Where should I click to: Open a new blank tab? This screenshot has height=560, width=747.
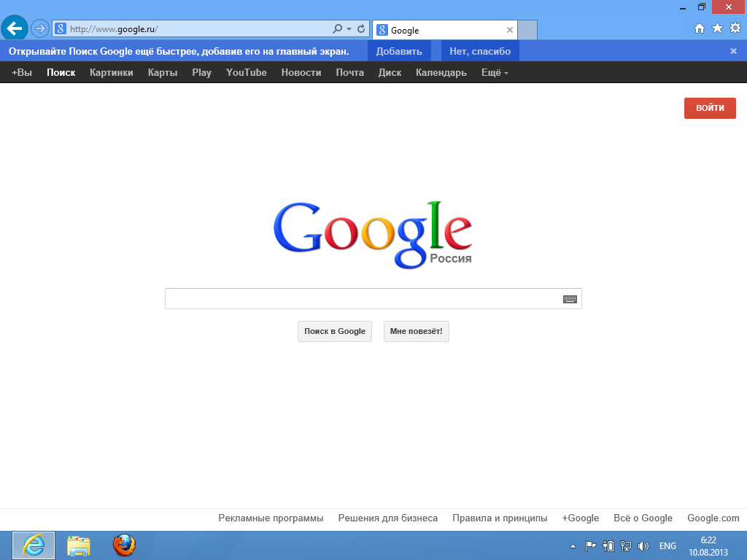(527, 30)
